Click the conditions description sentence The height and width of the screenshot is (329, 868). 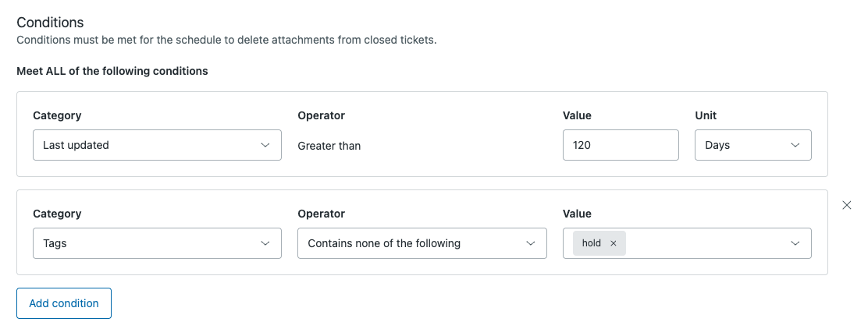pos(226,40)
